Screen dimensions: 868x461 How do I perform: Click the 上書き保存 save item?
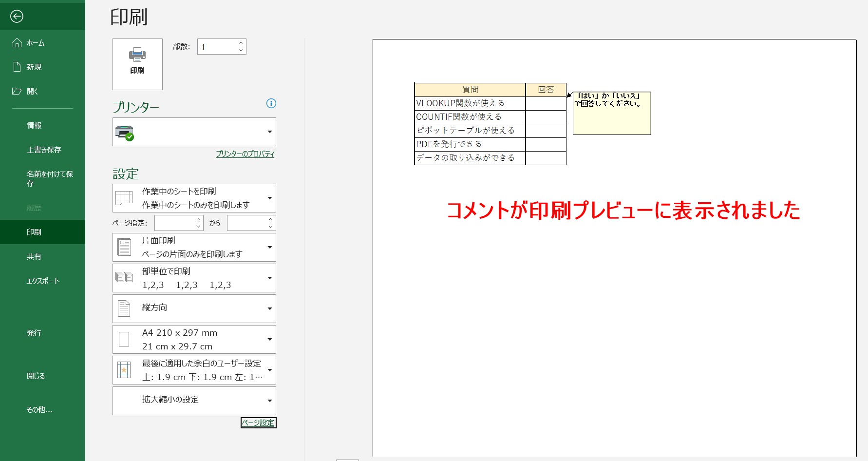[x=44, y=150]
